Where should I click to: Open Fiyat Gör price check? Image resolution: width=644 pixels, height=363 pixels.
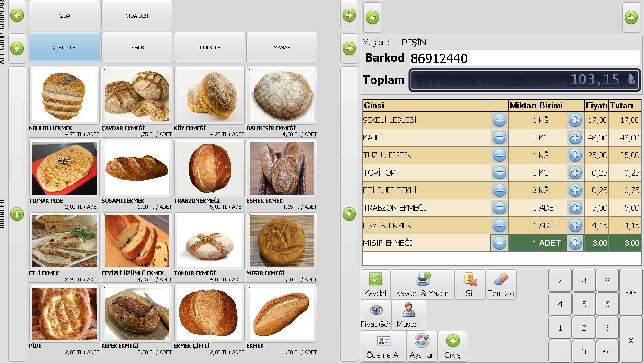click(376, 315)
